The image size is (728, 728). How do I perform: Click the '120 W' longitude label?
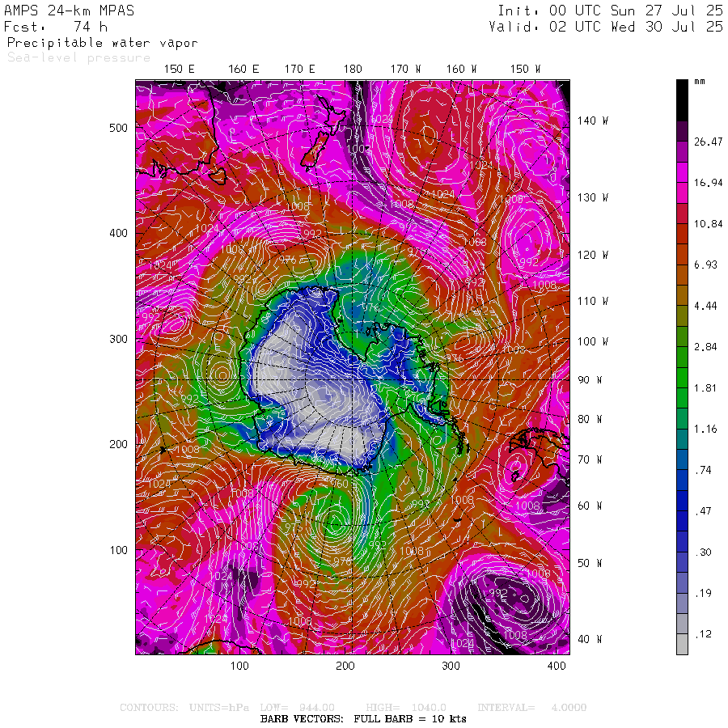click(x=592, y=255)
